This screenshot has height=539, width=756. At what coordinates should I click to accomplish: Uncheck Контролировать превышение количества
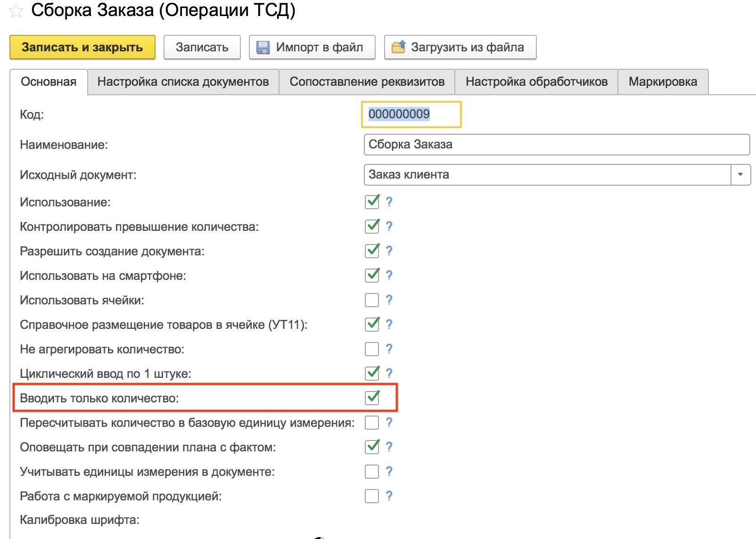(372, 226)
